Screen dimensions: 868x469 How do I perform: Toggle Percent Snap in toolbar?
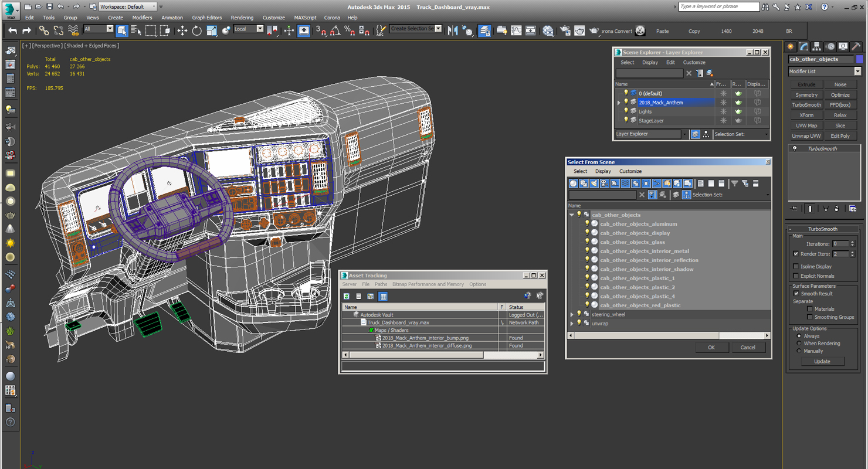click(x=350, y=30)
